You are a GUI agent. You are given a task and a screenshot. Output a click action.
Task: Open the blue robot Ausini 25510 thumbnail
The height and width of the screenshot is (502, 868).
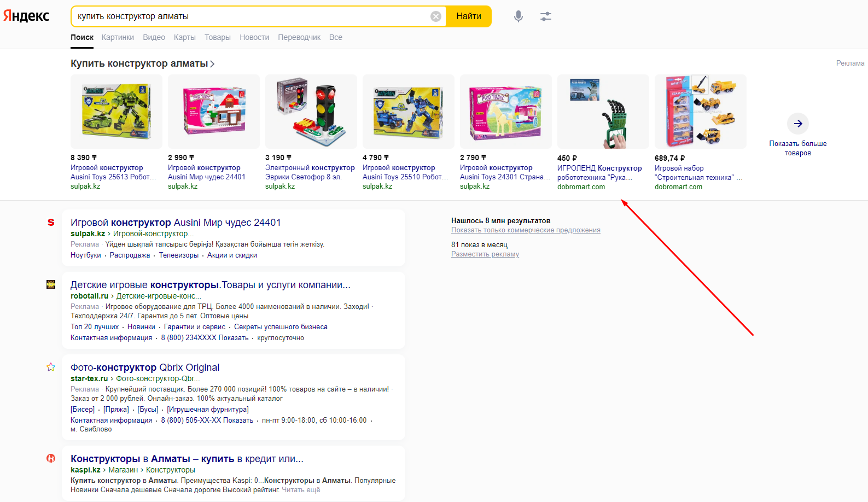(409, 112)
